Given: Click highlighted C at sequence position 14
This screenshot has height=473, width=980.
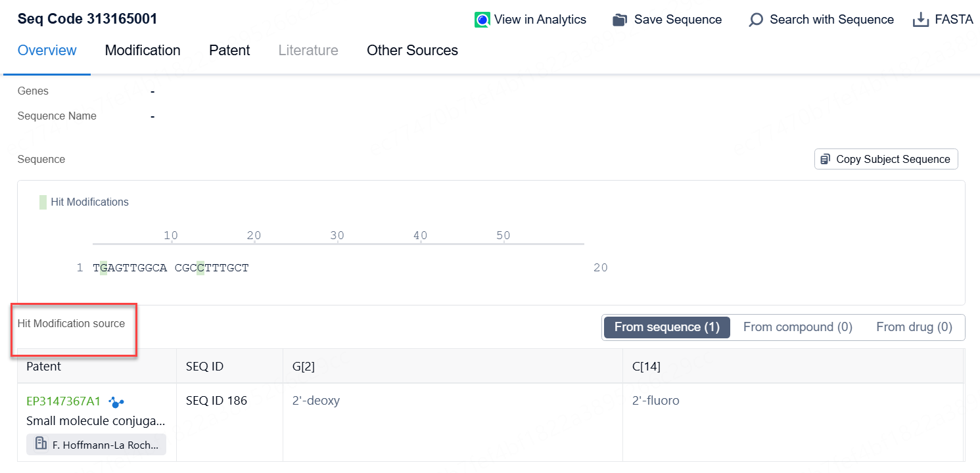Looking at the screenshot, I should click(x=200, y=268).
